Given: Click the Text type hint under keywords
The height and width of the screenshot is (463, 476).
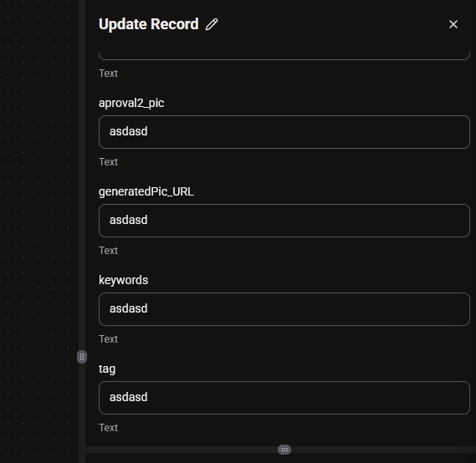Looking at the screenshot, I should pyautogui.click(x=108, y=339).
